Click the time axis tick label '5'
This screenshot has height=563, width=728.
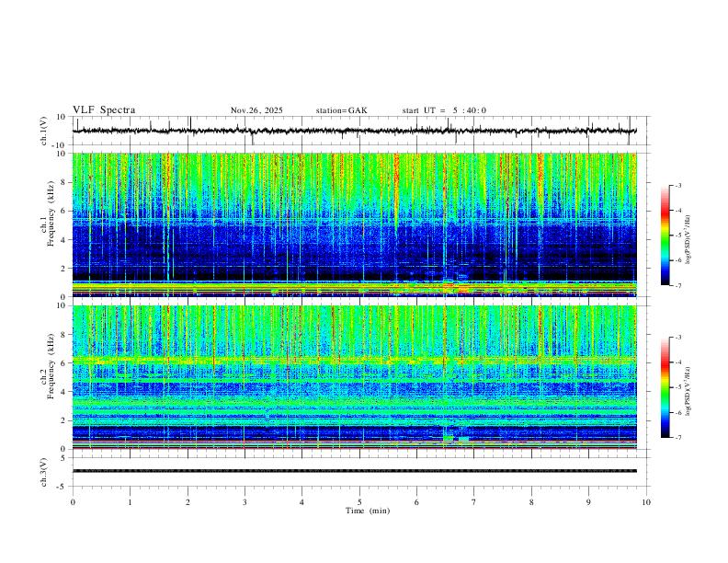pos(359,502)
